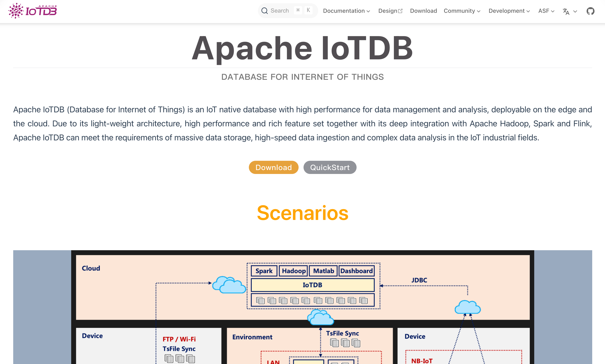The height and width of the screenshot is (364, 605).
Task: Click the Apache IoTDB logo
Action: (x=33, y=11)
